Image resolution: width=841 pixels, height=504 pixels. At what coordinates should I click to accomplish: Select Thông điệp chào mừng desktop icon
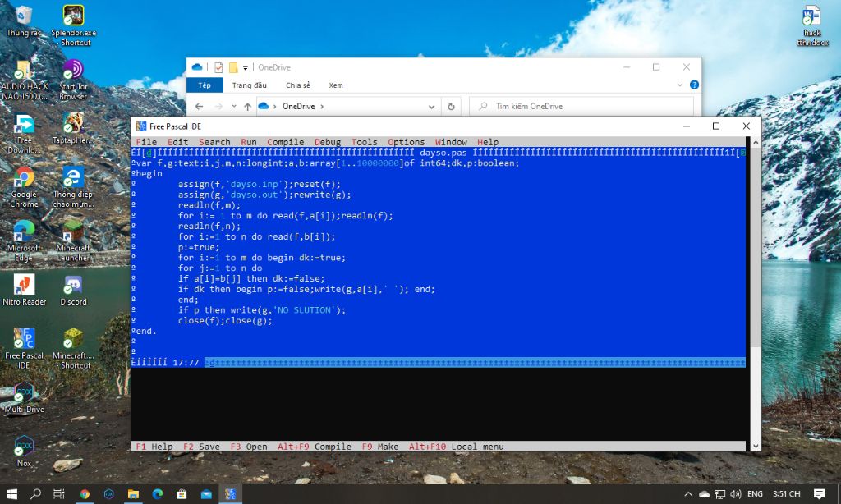(73, 188)
